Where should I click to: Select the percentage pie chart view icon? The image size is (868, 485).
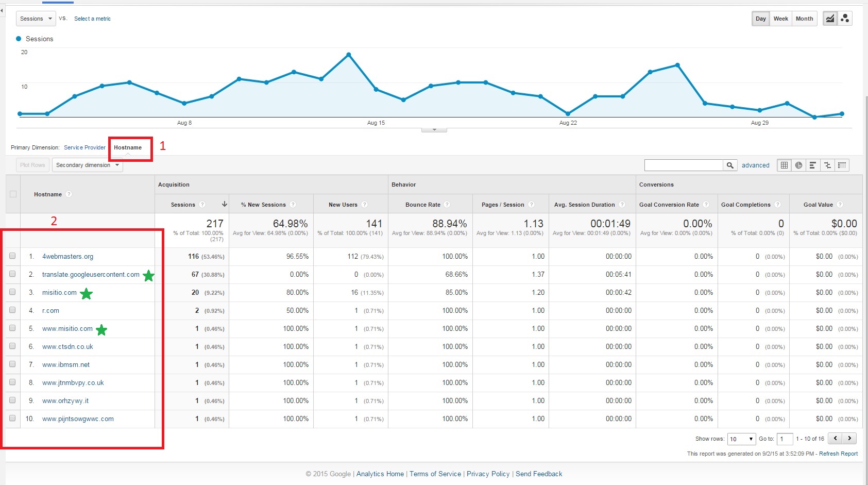point(798,165)
